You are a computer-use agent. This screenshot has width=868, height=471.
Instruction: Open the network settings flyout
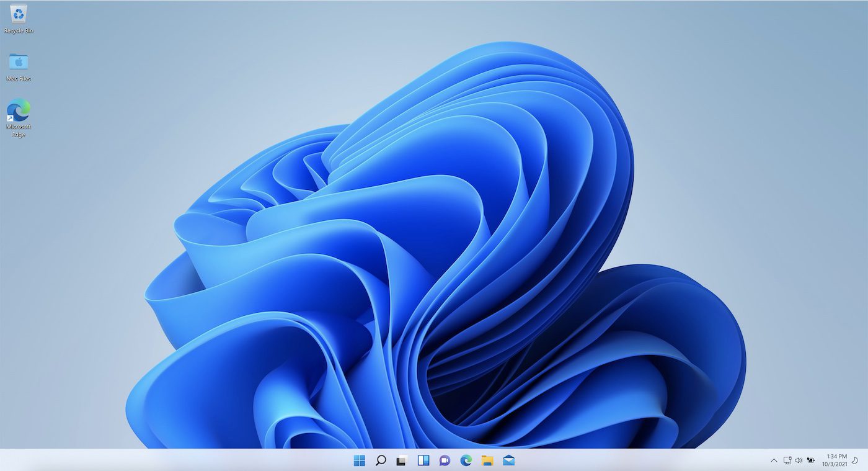tap(787, 460)
